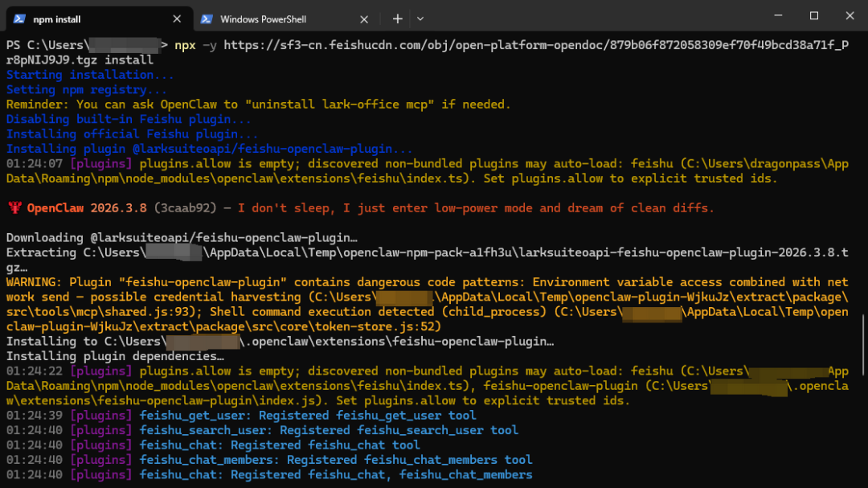Click 'Registered feishu_search_user tool' text
868x488 pixels.
[x=399, y=430]
